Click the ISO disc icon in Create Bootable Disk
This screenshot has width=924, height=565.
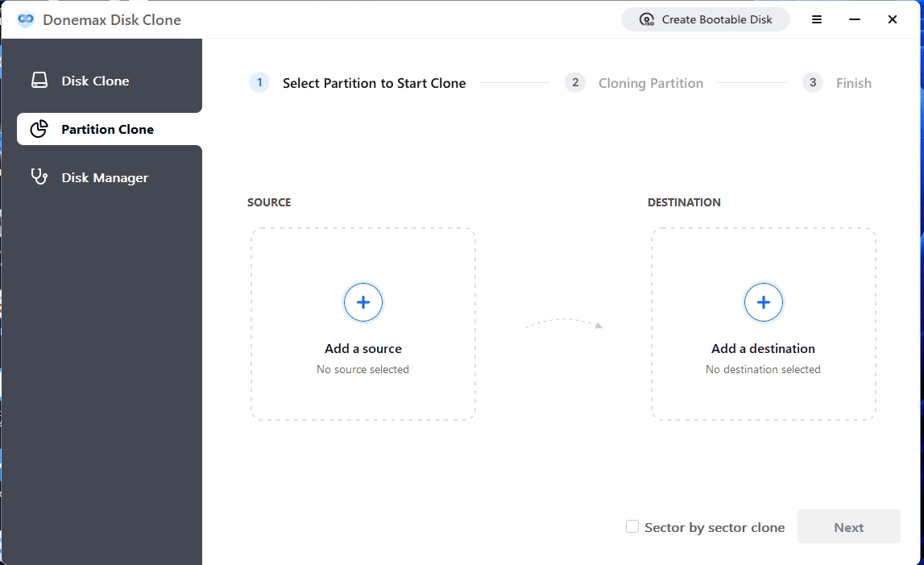point(646,19)
